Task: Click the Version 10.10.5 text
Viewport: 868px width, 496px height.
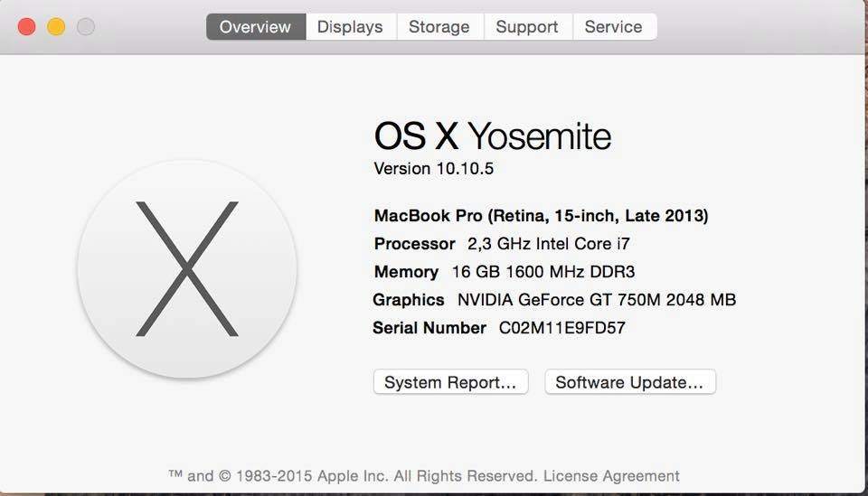Action: click(x=434, y=168)
